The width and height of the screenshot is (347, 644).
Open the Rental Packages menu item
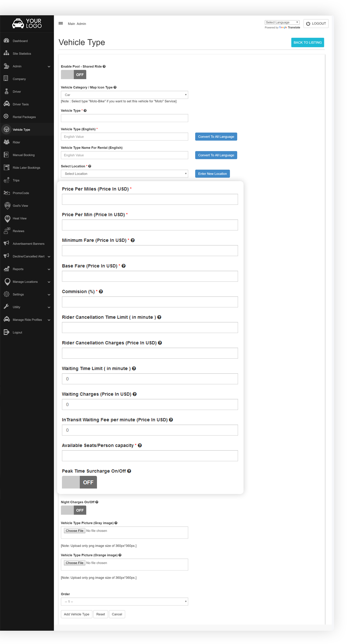coord(24,117)
